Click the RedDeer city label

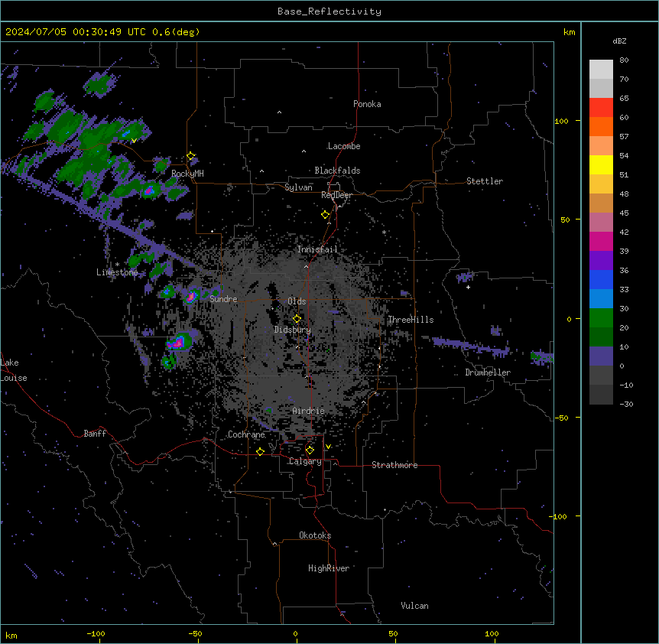coord(336,195)
